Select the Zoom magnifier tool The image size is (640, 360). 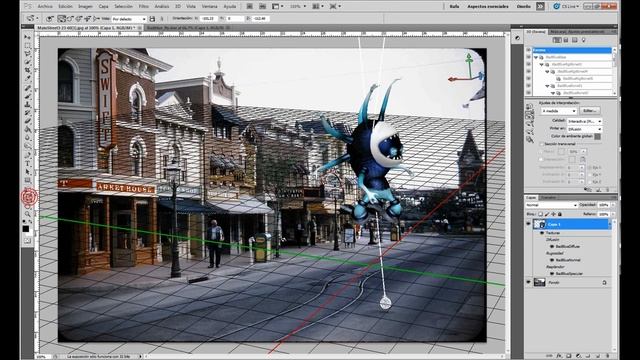click(28, 213)
